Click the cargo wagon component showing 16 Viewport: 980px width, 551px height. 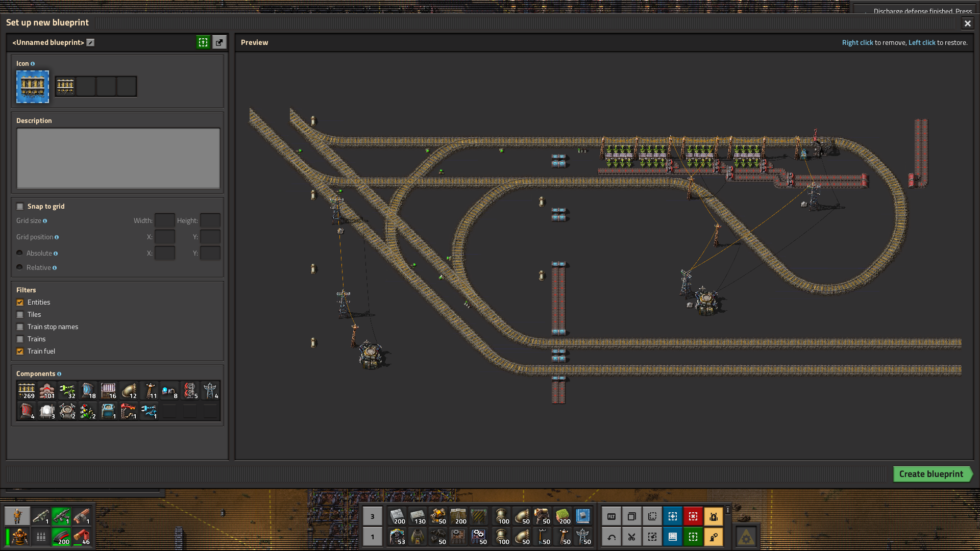[x=108, y=391]
